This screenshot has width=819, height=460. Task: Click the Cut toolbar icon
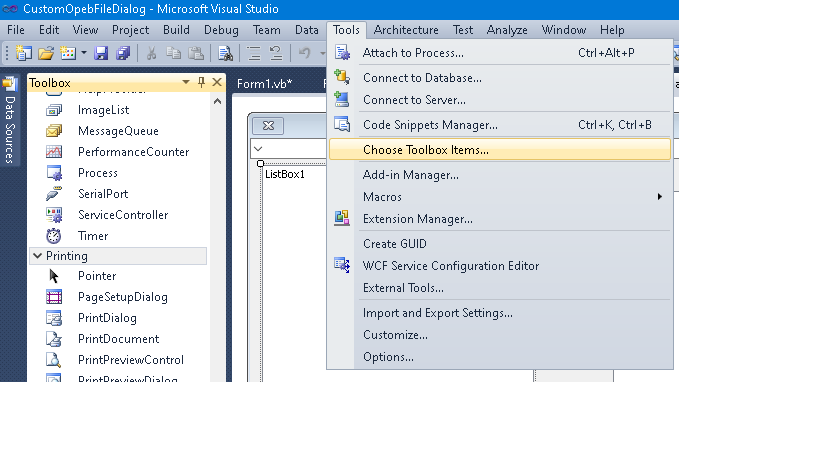point(151,53)
